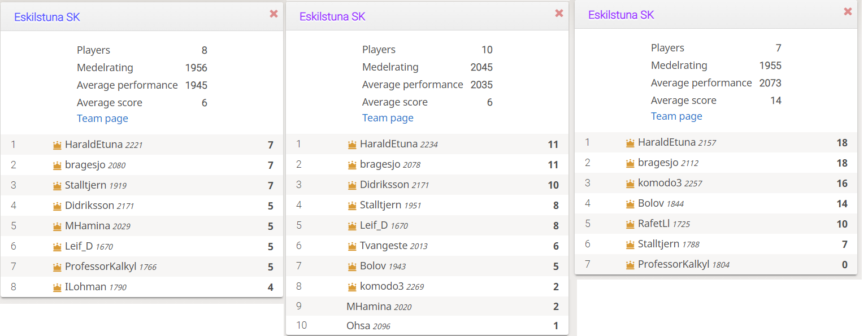Close the team panel listing 7 players
The image size is (868, 336).
[848, 11]
